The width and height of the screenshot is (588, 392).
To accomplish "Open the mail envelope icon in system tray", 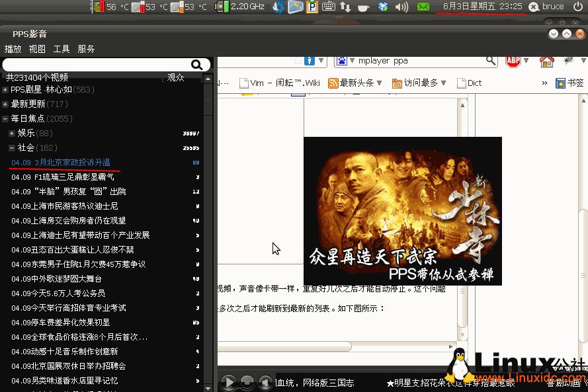I will 424,8.
